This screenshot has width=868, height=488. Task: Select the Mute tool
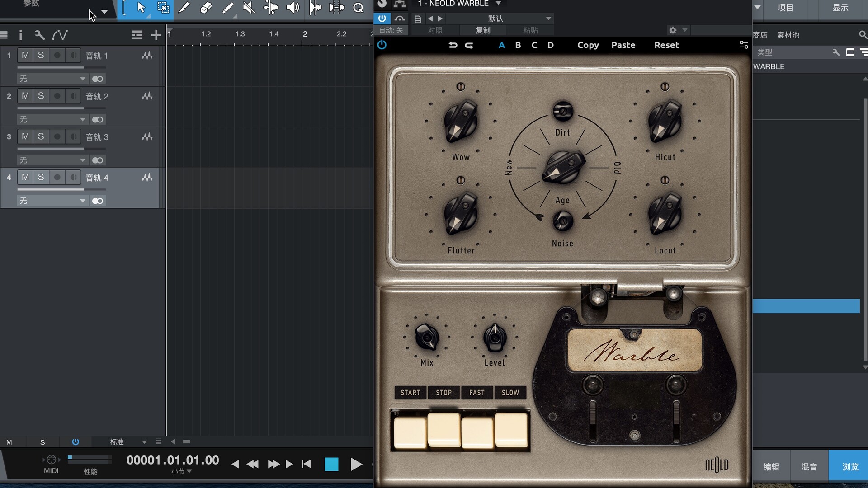(x=249, y=8)
